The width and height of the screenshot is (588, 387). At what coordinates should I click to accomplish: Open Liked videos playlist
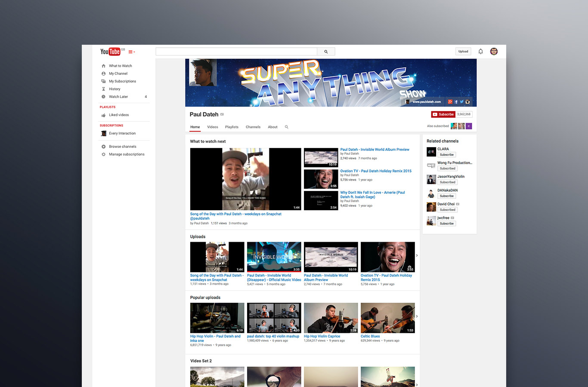(x=119, y=115)
